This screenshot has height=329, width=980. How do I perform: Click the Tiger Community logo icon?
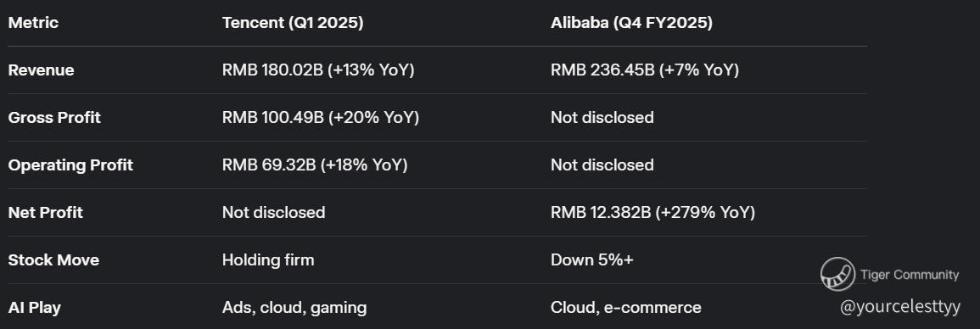click(x=837, y=274)
